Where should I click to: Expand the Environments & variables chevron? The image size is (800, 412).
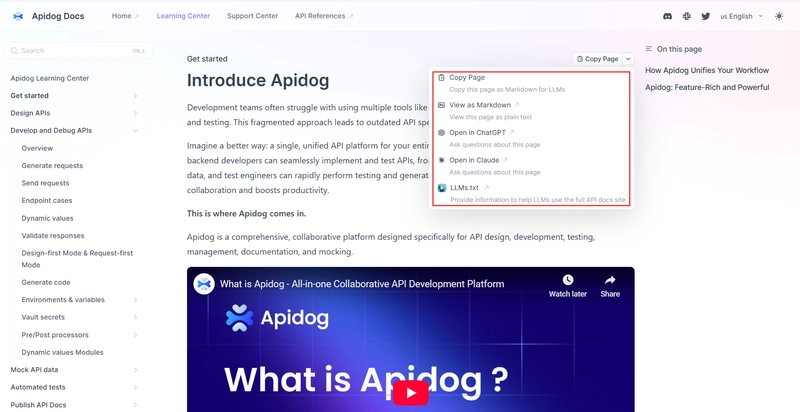click(135, 300)
